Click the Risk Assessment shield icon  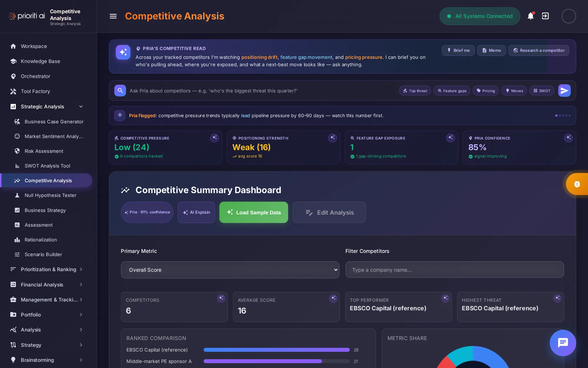click(x=17, y=151)
